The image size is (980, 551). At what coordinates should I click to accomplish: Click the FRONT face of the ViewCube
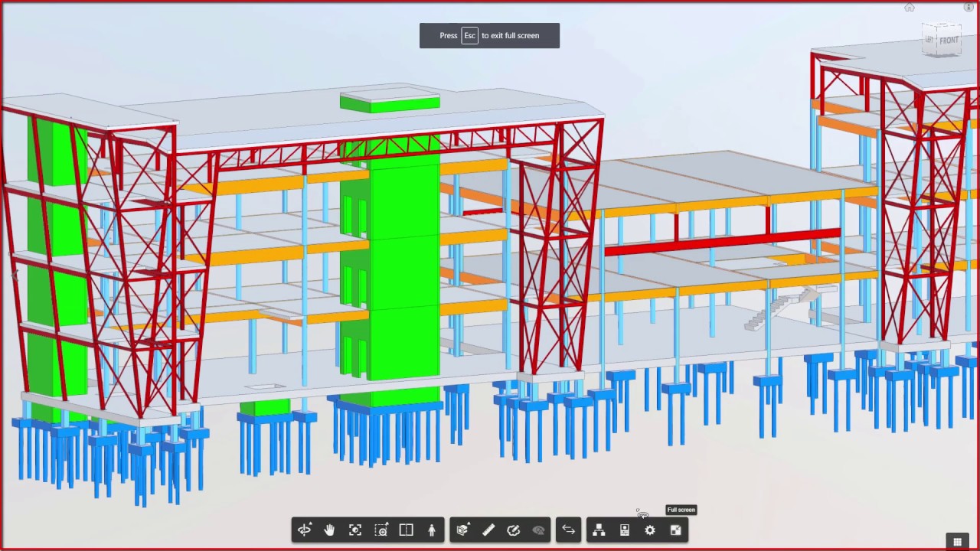tap(949, 40)
